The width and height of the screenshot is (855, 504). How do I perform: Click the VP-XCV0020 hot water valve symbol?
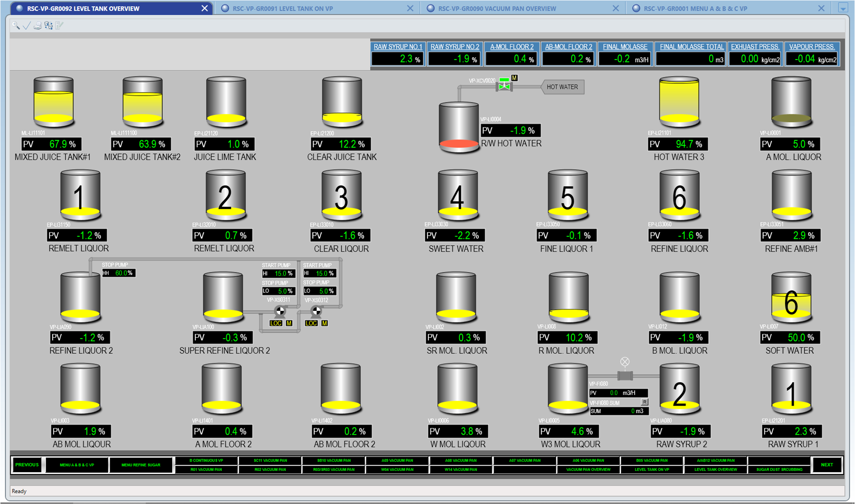coord(504,86)
